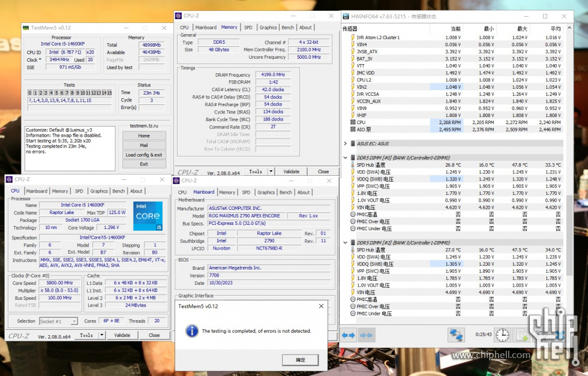Click the DRAM Frequency 4199.0 MHz field
Viewport: 588px width, 376px height.
273,74
